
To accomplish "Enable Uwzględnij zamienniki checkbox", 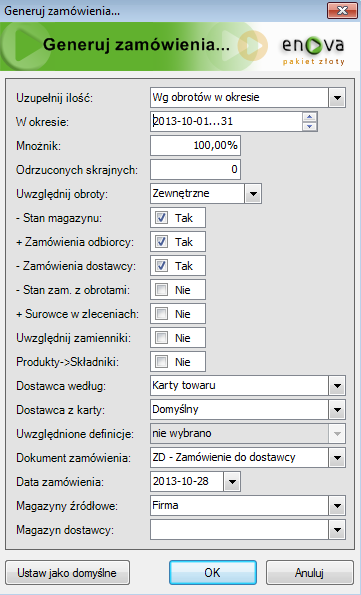I will click(x=161, y=338).
